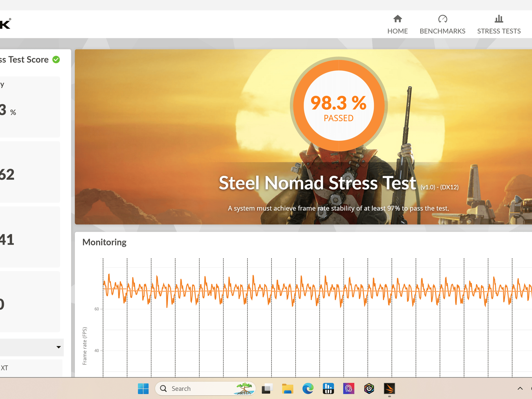This screenshot has height=399, width=532.
Task: Open the 3DMark taskbar icon
Action: [x=389, y=389]
